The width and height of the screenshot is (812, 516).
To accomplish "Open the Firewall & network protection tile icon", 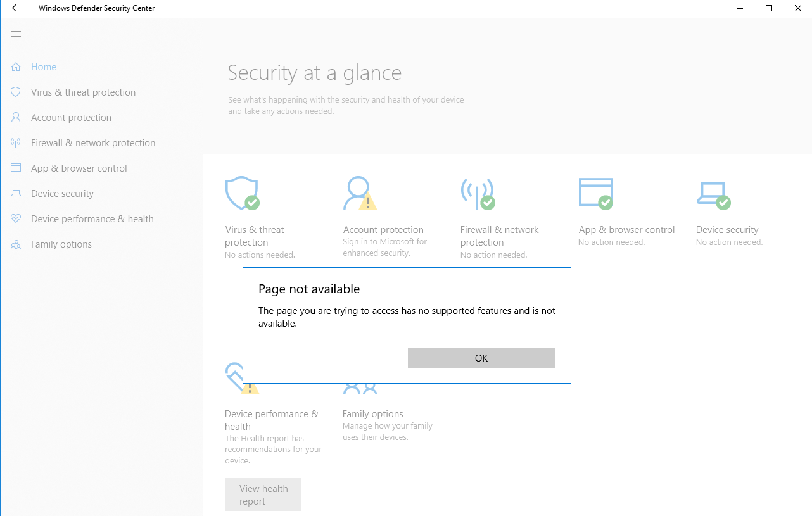I will tap(478, 194).
